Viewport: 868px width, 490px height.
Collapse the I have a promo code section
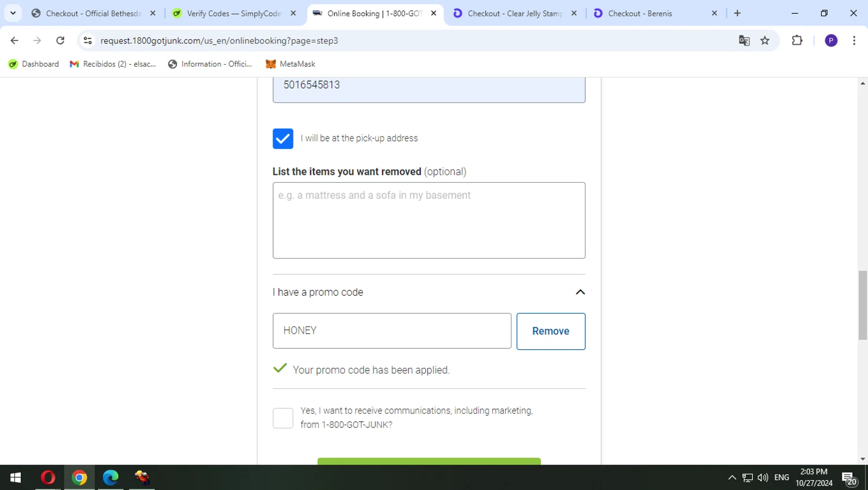580,292
